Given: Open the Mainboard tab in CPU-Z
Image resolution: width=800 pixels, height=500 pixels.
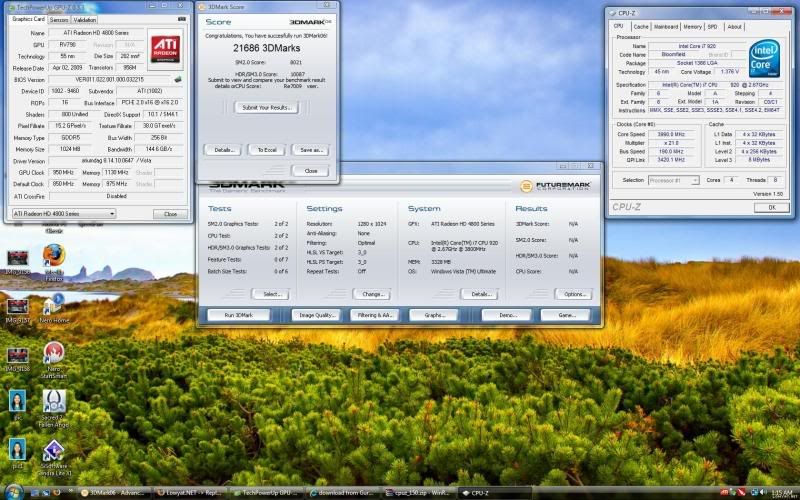Looking at the screenshot, I should click(x=666, y=27).
